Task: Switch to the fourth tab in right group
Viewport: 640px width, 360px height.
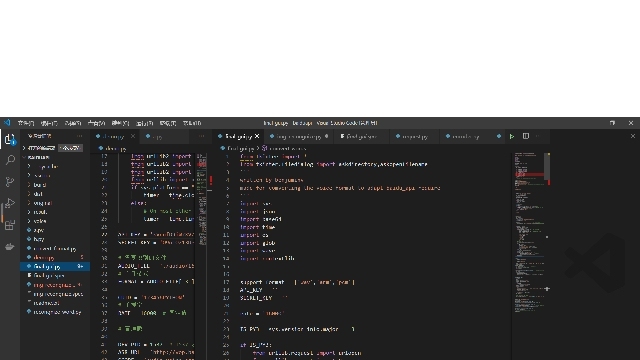Action: [415, 136]
